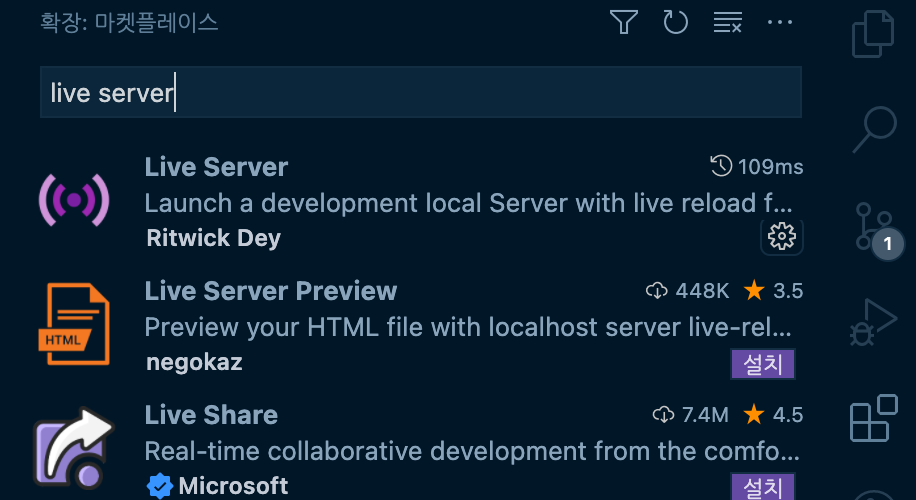The image size is (916, 500).
Task: Select the Live Share title
Action: point(211,415)
